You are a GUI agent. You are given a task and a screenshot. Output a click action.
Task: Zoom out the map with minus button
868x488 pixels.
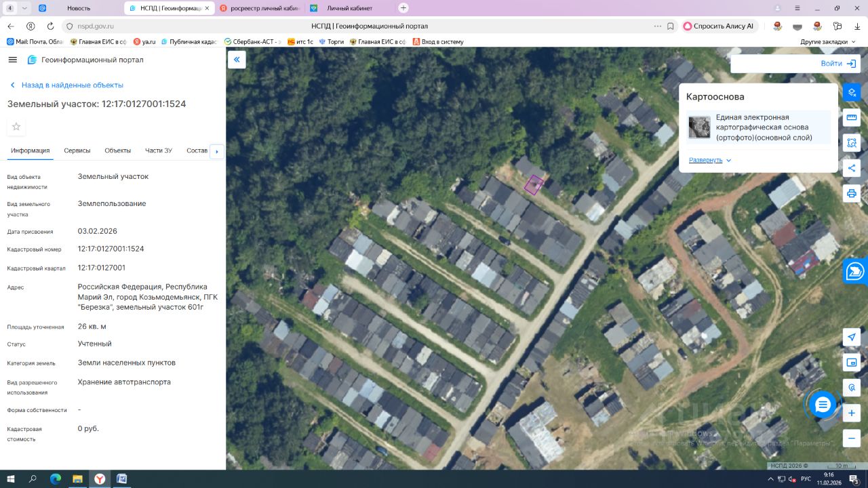point(852,438)
